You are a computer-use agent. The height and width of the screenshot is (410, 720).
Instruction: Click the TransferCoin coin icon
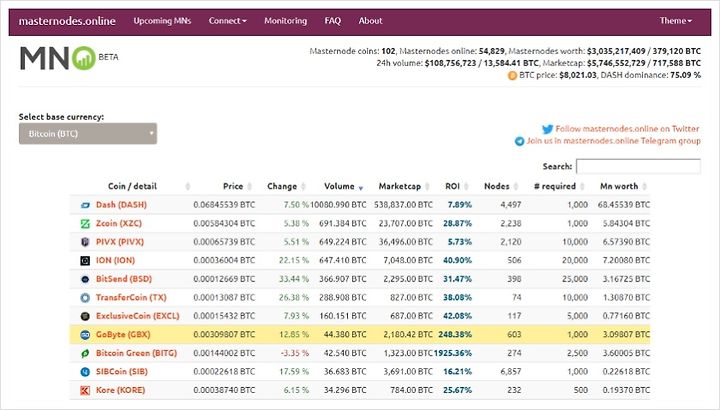click(85, 298)
